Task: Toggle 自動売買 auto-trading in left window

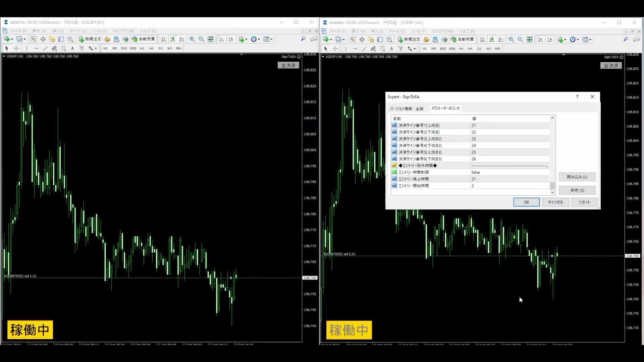Action: pyautogui.click(x=144, y=39)
